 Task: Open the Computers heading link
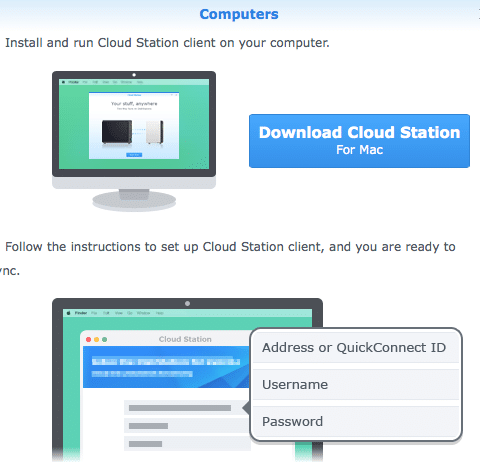click(x=239, y=14)
